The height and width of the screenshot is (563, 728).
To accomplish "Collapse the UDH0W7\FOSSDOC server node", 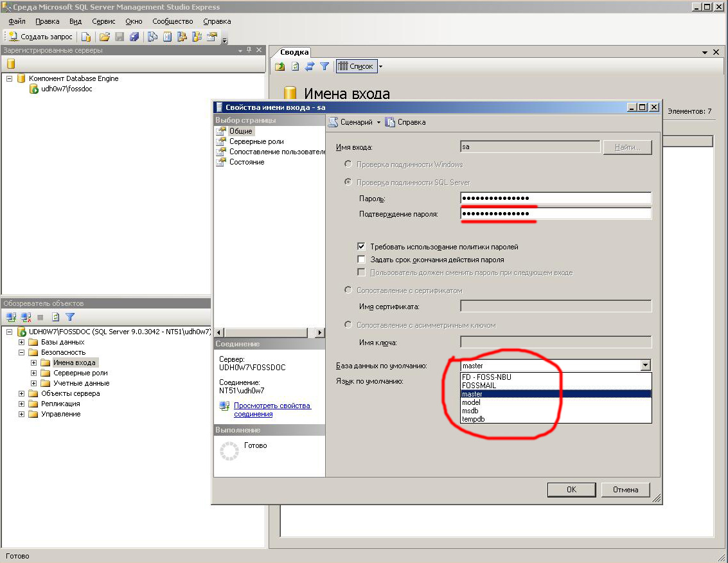I will pyautogui.click(x=9, y=332).
